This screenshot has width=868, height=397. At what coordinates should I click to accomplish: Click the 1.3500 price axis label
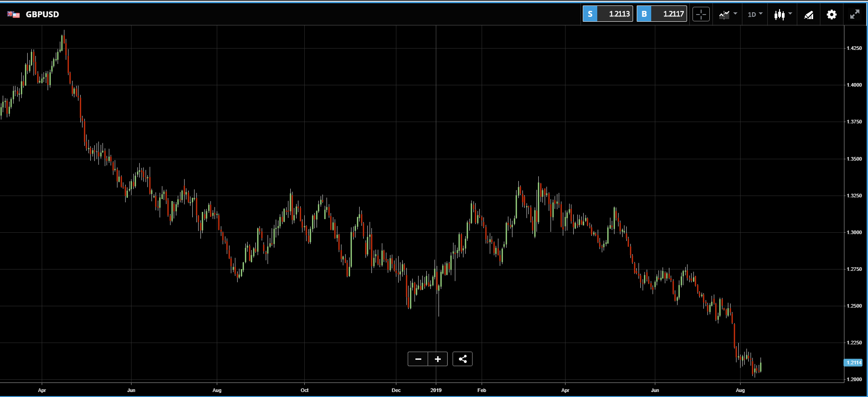(x=854, y=159)
